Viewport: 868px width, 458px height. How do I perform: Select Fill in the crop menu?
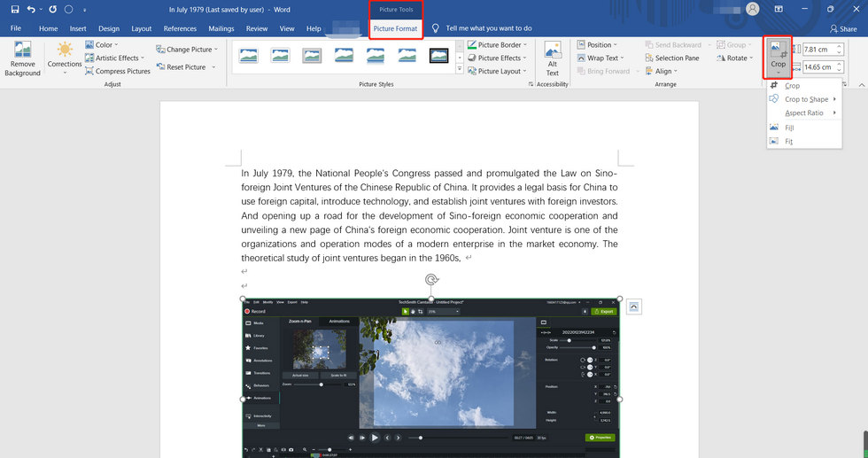pyautogui.click(x=789, y=128)
